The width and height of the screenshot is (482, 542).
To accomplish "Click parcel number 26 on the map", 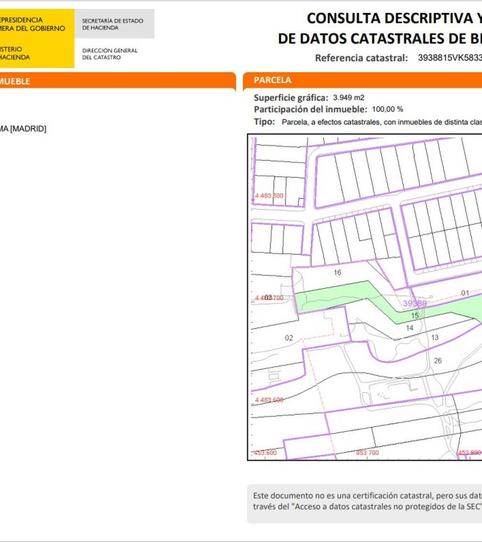I will click(438, 361).
